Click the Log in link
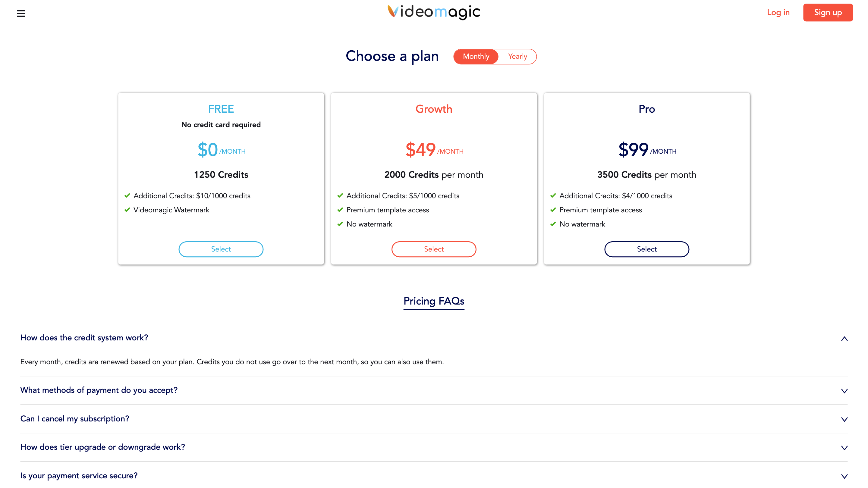The height and width of the screenshot is (488, 868). coord(778,12)
